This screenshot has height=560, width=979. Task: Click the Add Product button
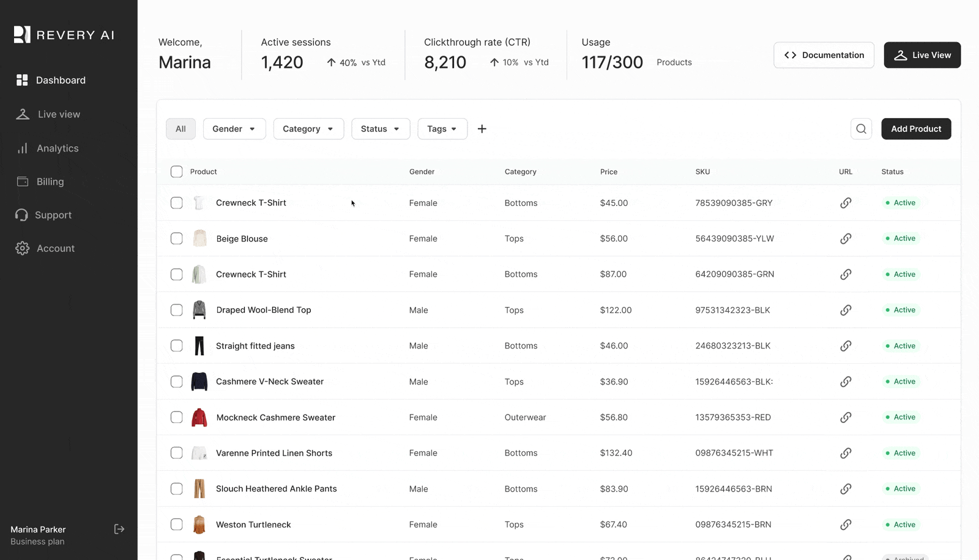(916, 129)
